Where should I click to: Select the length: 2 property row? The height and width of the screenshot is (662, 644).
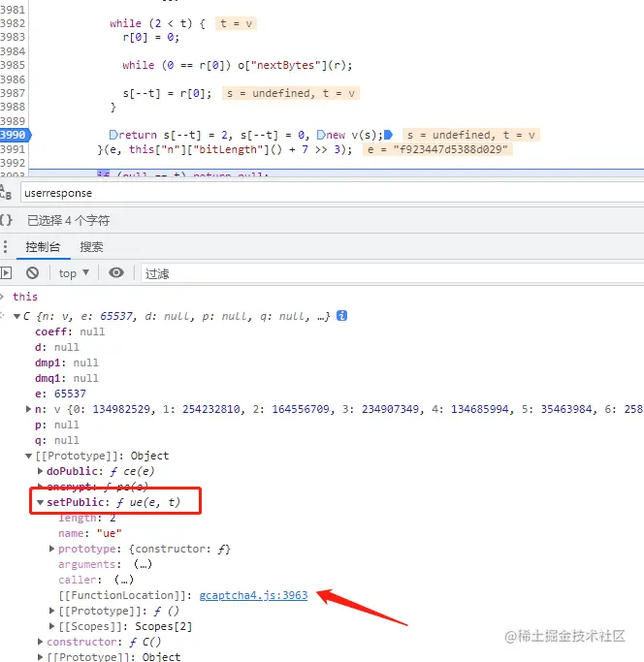click(x=86, y=518)
